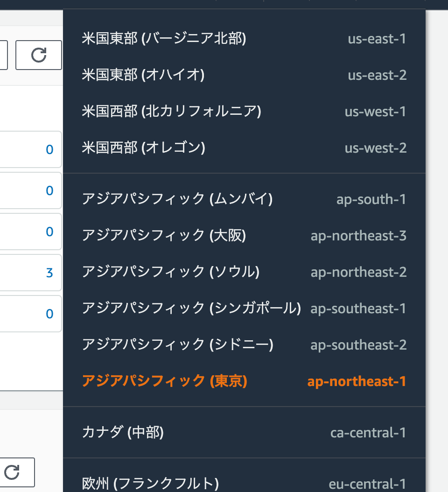Open the resource count link showing 3

(x=49, y=273)
